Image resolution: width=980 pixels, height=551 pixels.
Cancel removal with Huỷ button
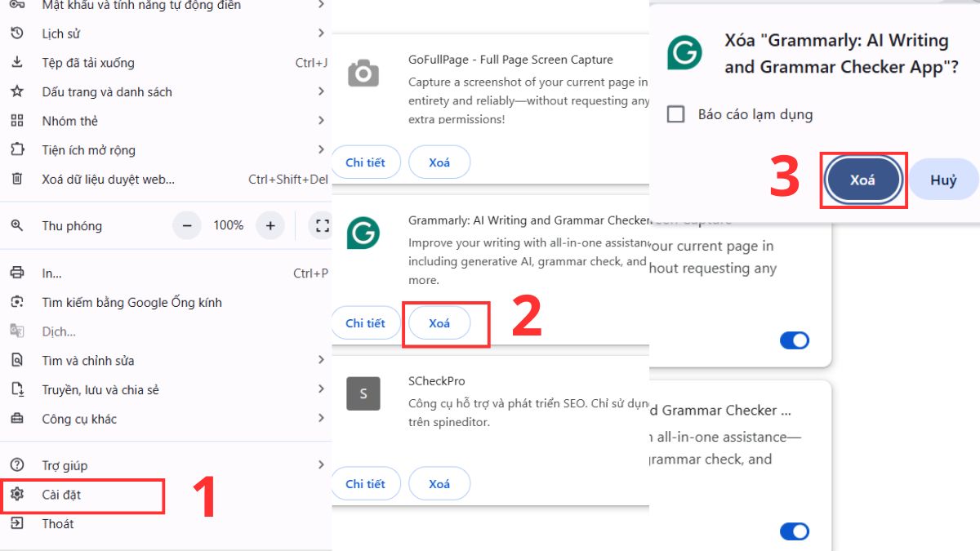point(943,180)
